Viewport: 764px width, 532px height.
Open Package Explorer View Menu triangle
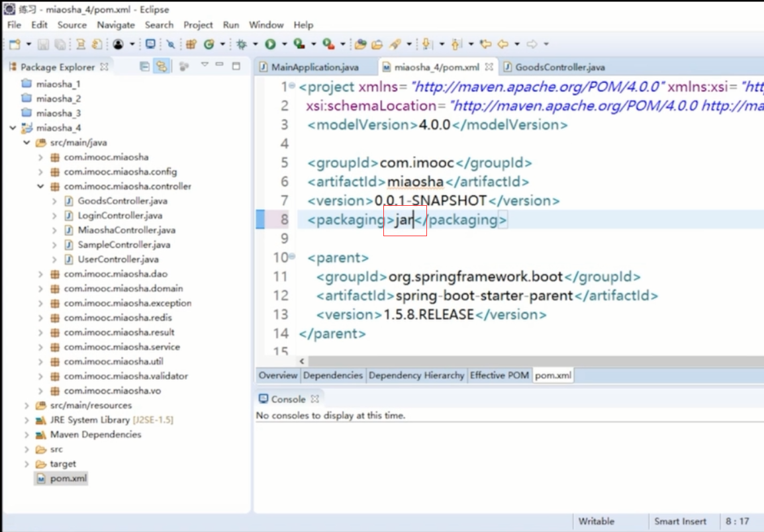tap(205, 65)
